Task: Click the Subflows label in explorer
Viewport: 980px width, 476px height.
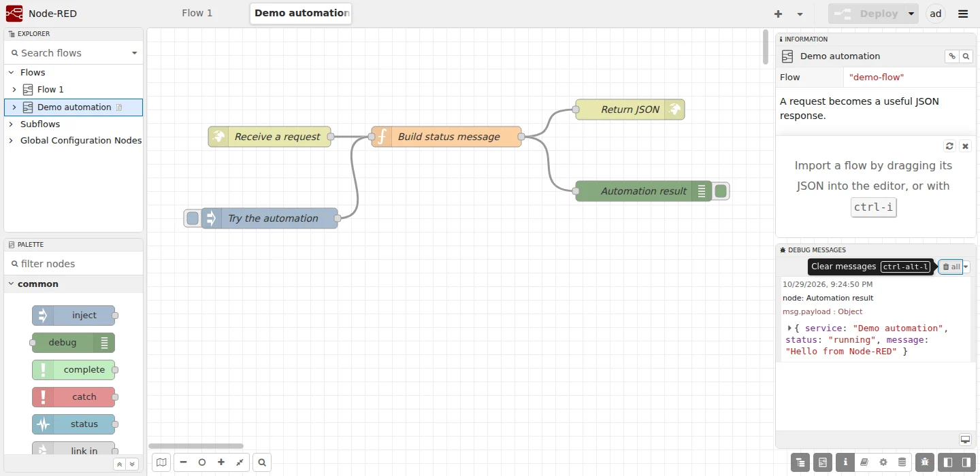Action: click(40, 124)
